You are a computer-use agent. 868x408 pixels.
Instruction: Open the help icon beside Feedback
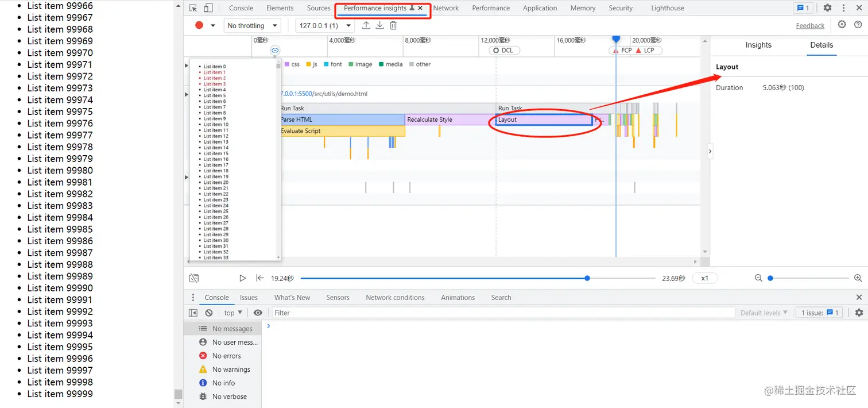click(x=858, y=25)
